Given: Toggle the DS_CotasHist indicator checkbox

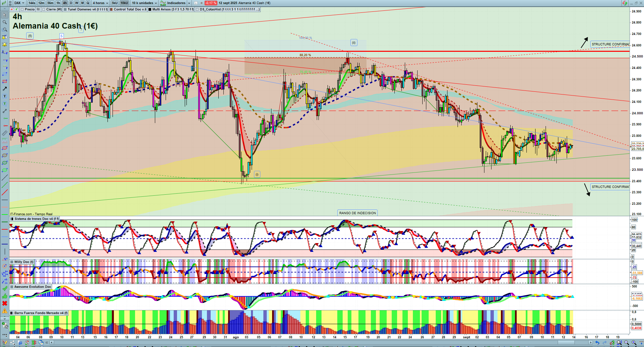Looking at the screenshot, I should [197, 9].
